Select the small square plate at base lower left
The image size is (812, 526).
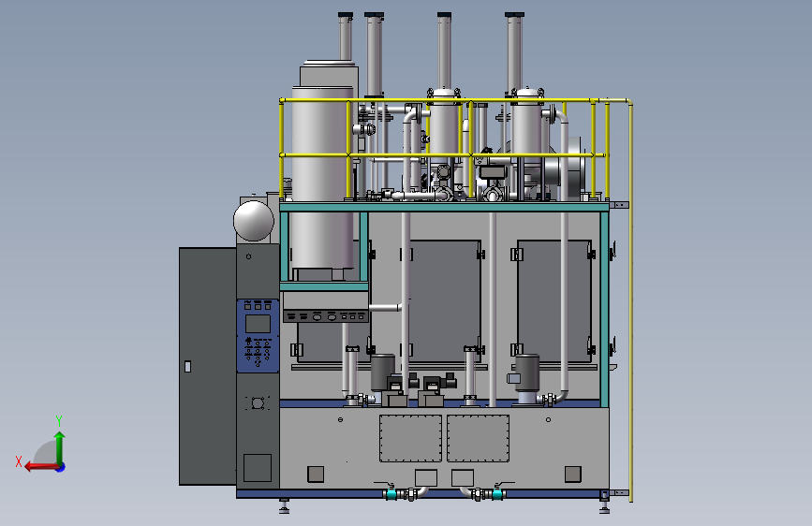316,475
